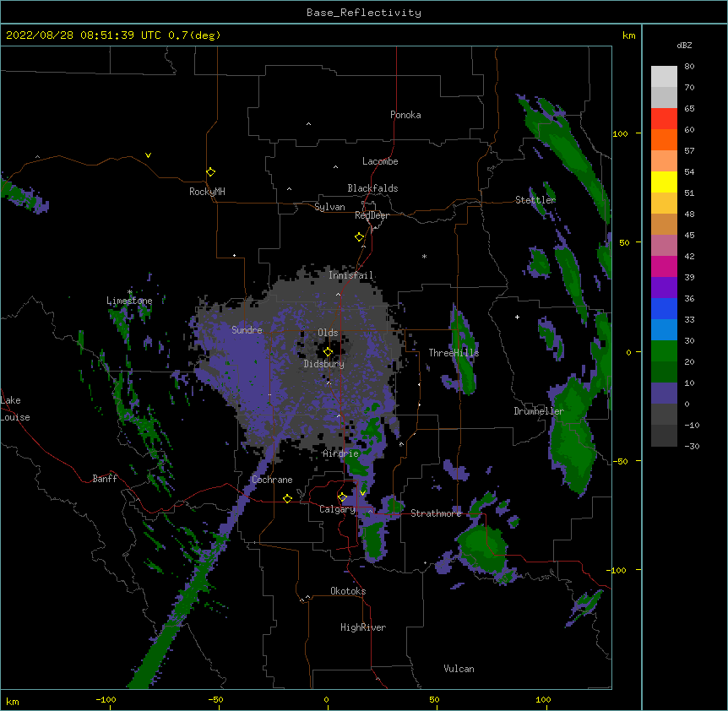Click the Strathmore town label
The height and width of the screenshot is (711, 728).
pos(436,513)
